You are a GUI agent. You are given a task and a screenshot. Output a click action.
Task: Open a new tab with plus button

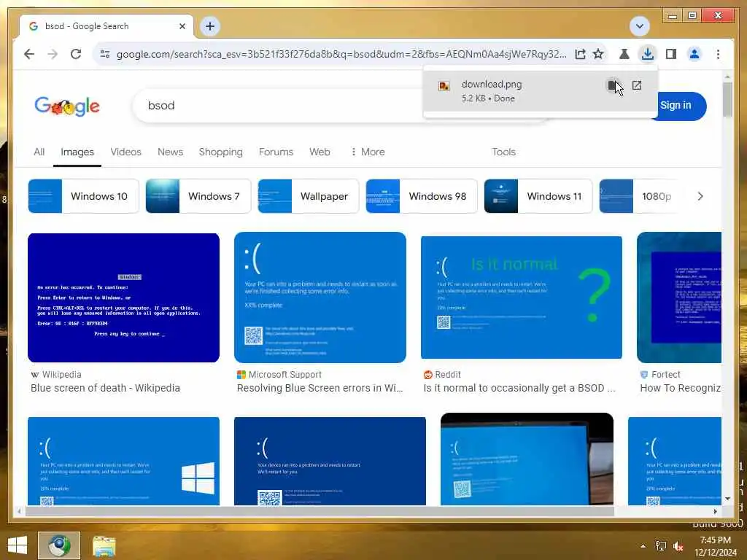(210, 26)
